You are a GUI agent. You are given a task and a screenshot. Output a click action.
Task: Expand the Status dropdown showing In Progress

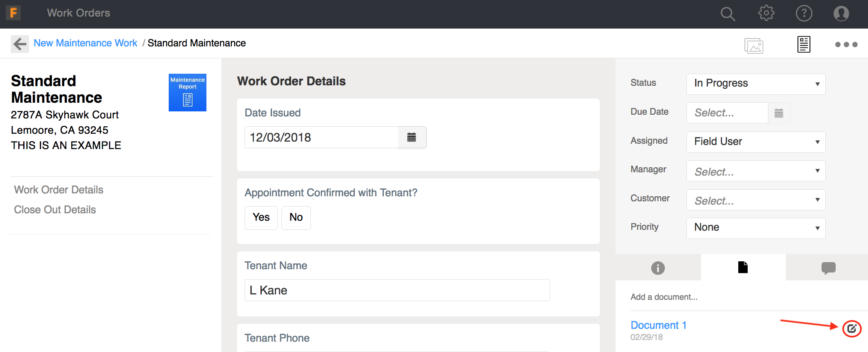coord(756,84)
